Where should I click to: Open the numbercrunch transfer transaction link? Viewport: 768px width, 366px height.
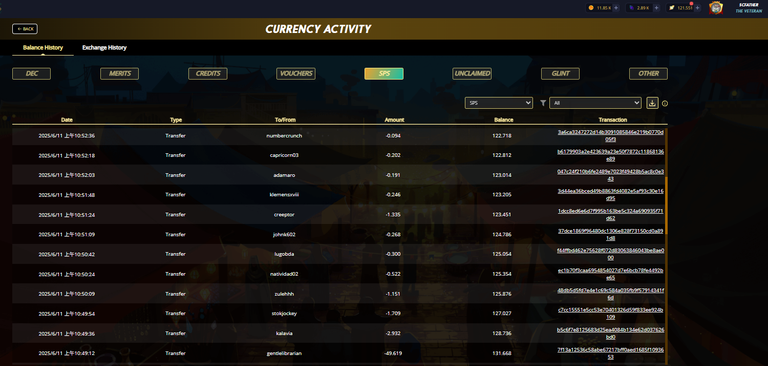(610, 136)
